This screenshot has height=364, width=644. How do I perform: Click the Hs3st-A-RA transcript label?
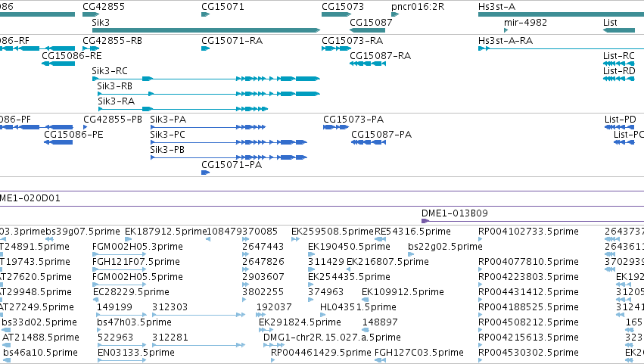tap(506, 41)
